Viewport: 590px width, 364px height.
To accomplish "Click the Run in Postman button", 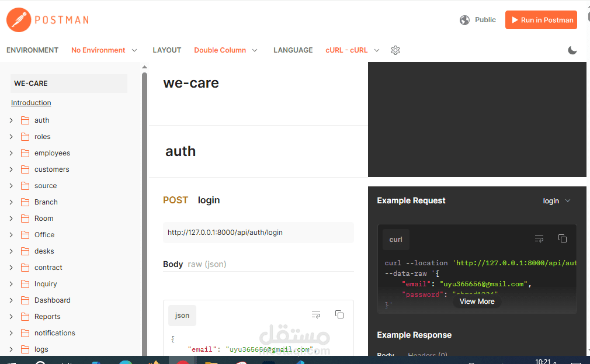I will (541, 20).
